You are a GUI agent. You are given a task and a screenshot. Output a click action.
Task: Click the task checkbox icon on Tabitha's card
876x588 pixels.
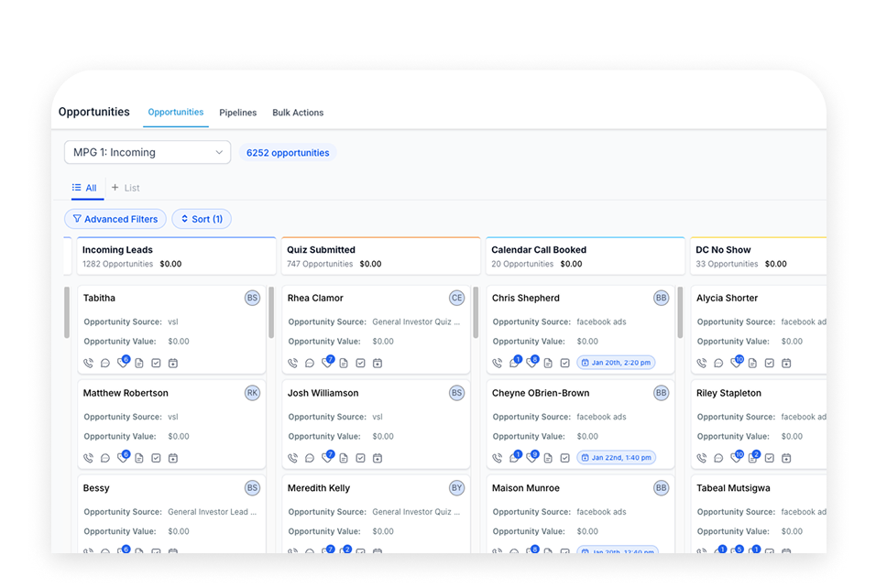coord(156,364)
